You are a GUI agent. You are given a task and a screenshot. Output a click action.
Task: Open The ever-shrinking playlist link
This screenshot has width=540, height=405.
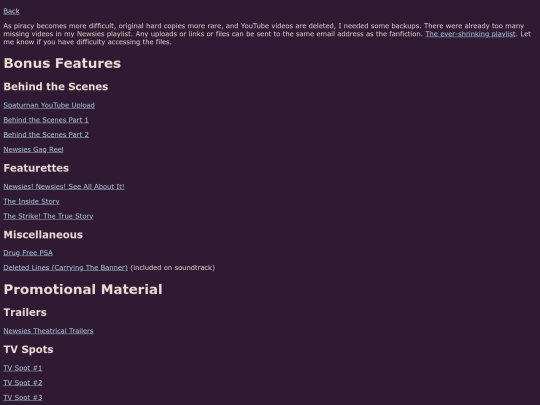click(x=470, y=34)
